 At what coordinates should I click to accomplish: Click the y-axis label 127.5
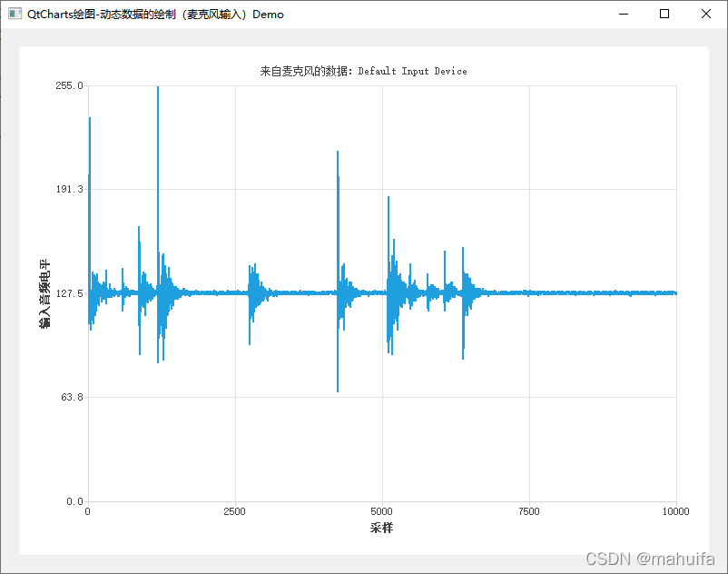pos(69,293)
